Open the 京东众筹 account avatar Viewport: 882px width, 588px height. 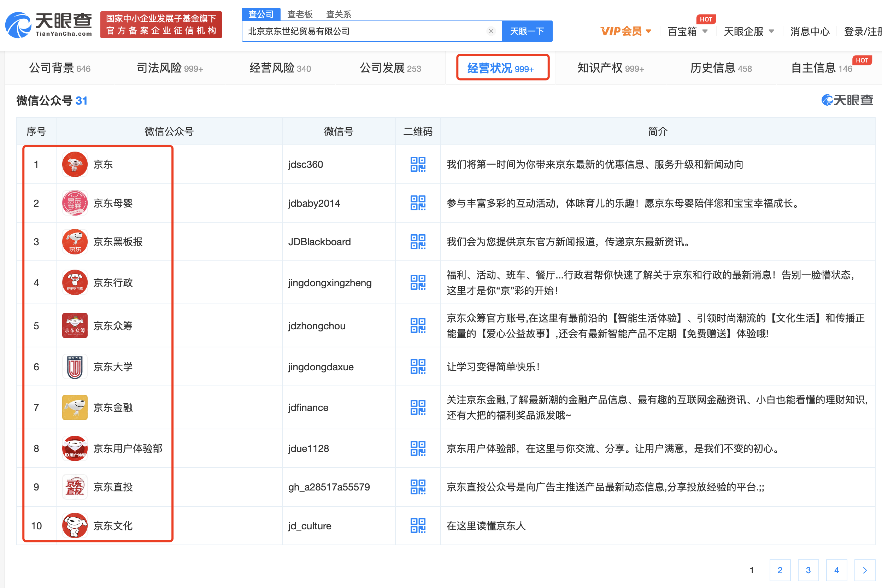(x=75, y=325)
